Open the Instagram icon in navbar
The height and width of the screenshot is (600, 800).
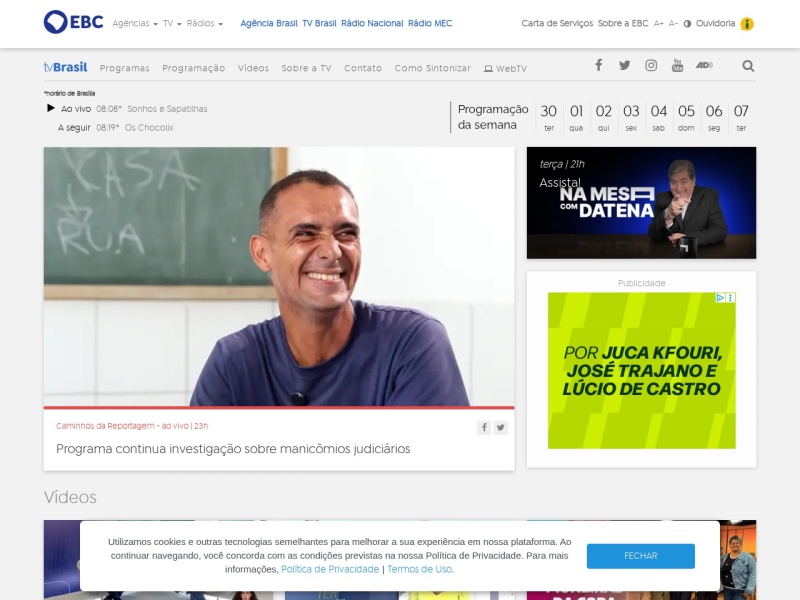[651, 65]
